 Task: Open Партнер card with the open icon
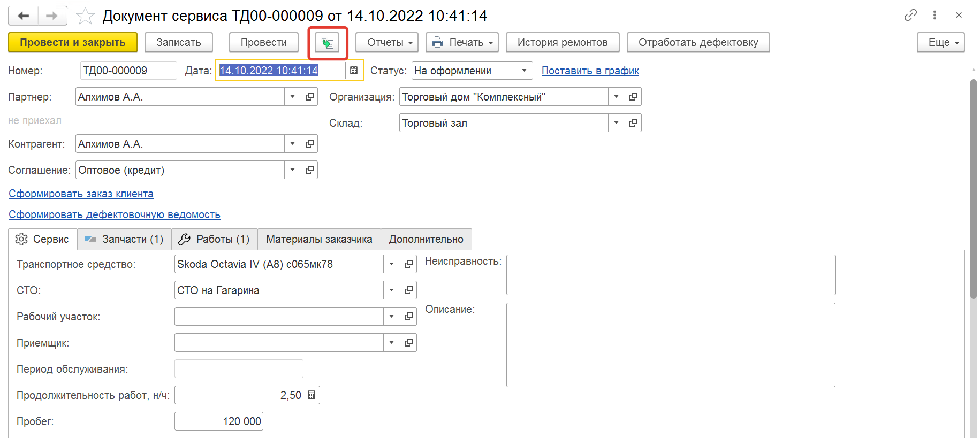tap(309, 97)
